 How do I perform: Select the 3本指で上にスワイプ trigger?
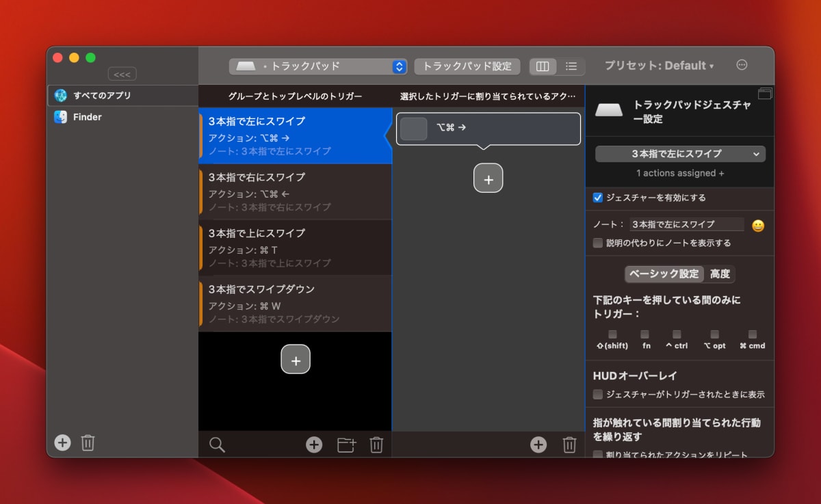tap(295, 248)
